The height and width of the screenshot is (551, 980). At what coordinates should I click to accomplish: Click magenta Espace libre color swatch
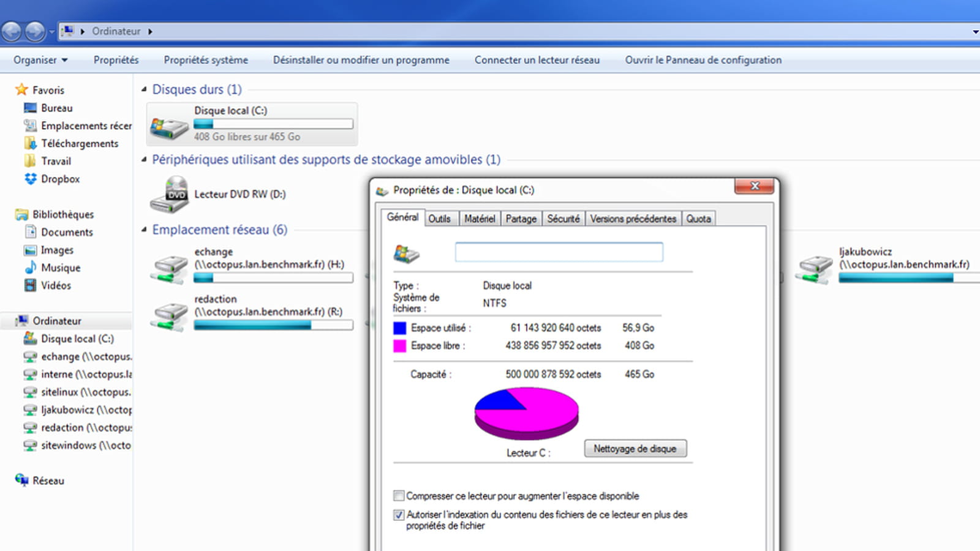tap(400, 346)
